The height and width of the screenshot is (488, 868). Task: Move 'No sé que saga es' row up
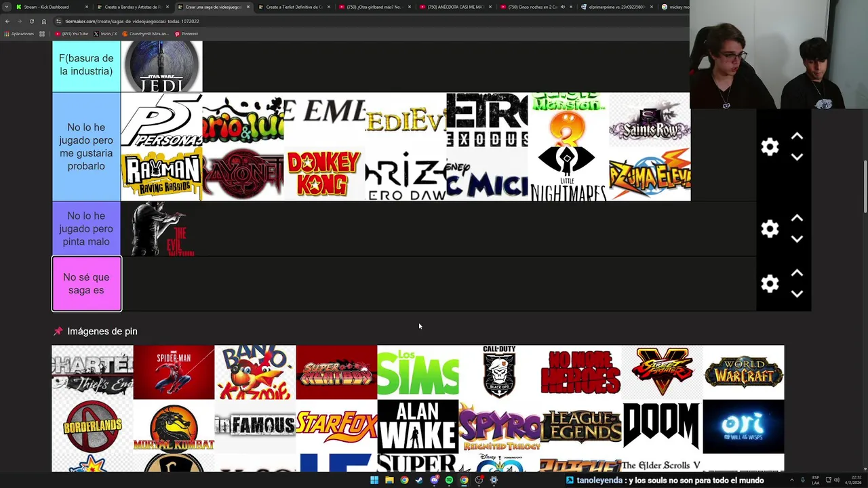click(797, 274)
